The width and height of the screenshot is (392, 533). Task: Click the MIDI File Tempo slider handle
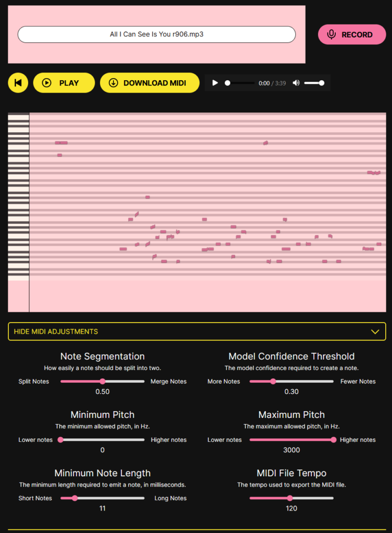(290, 498)
